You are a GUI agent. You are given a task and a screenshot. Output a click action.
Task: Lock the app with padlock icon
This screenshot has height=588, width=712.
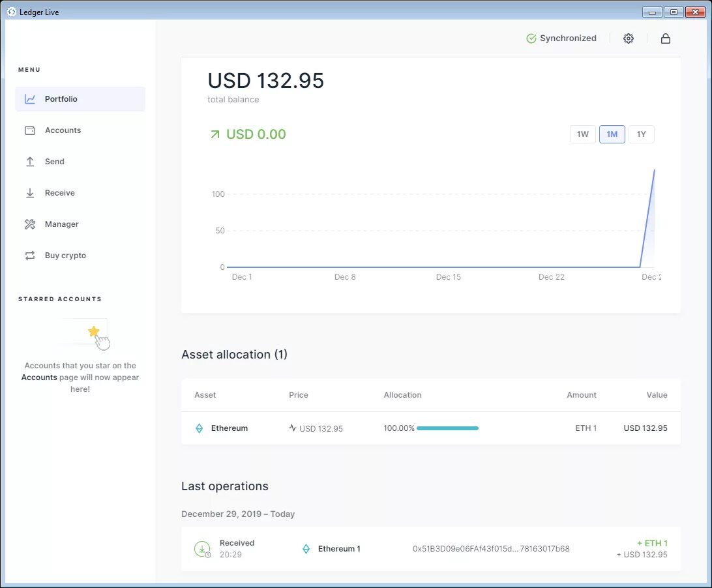click(666, 38)
